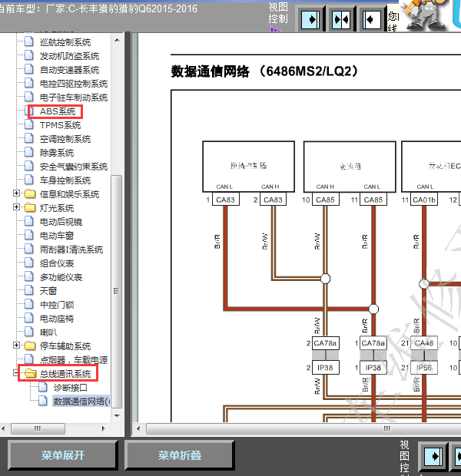This screenshot has width=461, height=476.
Task: Click the CA01b connector label
Action: click(424, 200)
